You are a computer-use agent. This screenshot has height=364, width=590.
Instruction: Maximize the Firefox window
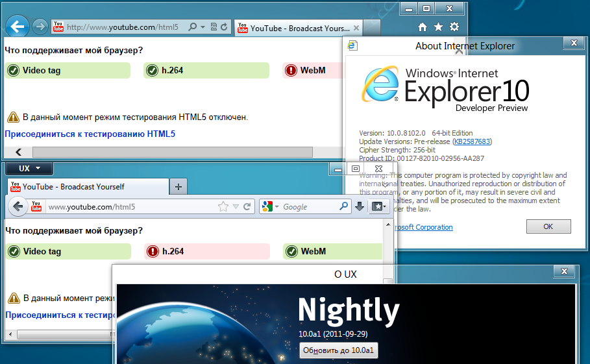356,169
